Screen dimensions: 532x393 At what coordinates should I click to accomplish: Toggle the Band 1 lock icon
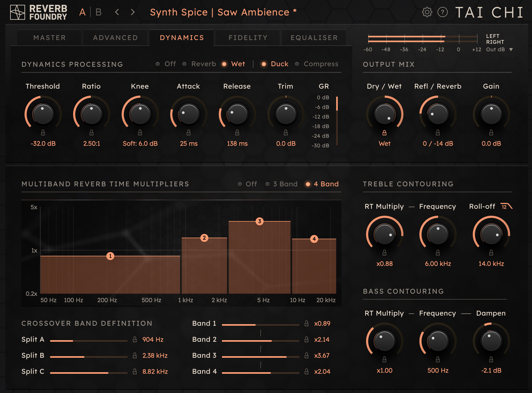pyautogui.click(x=307, y=323)
